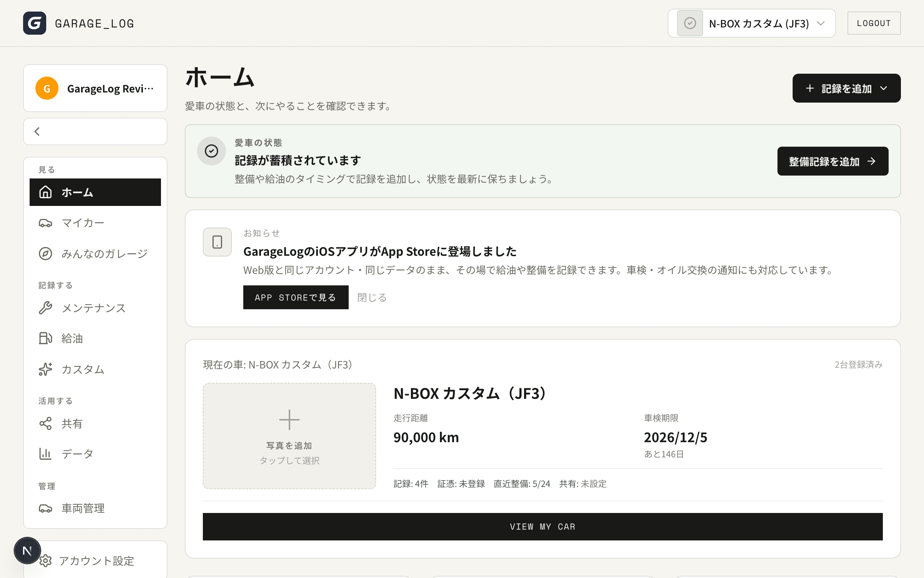Viewport: 924px width, 578px height.
Task: Click the orange G account avatar
Action: click(47, 88)
